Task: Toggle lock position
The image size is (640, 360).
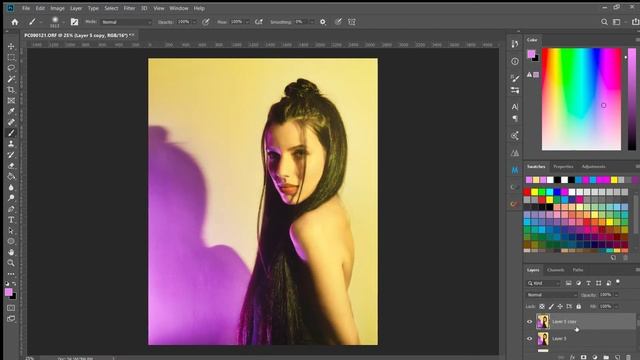Action: tap(560, 307)
